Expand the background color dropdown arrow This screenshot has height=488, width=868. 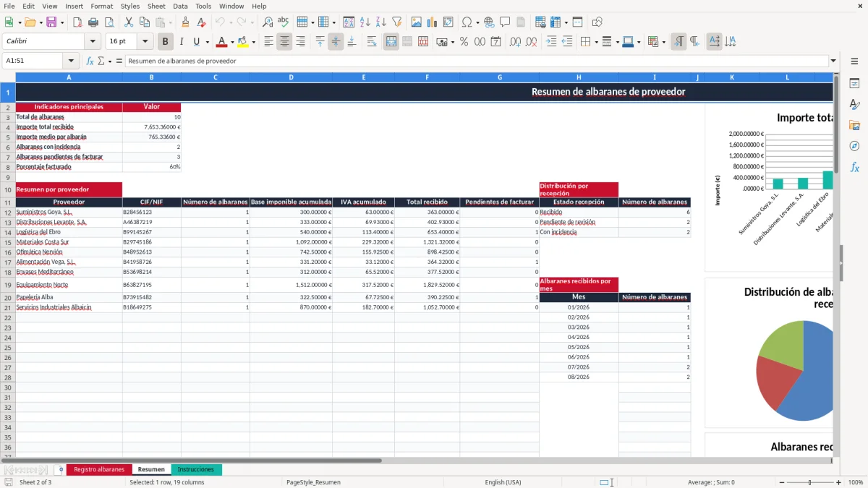click(x=253, y=42)
